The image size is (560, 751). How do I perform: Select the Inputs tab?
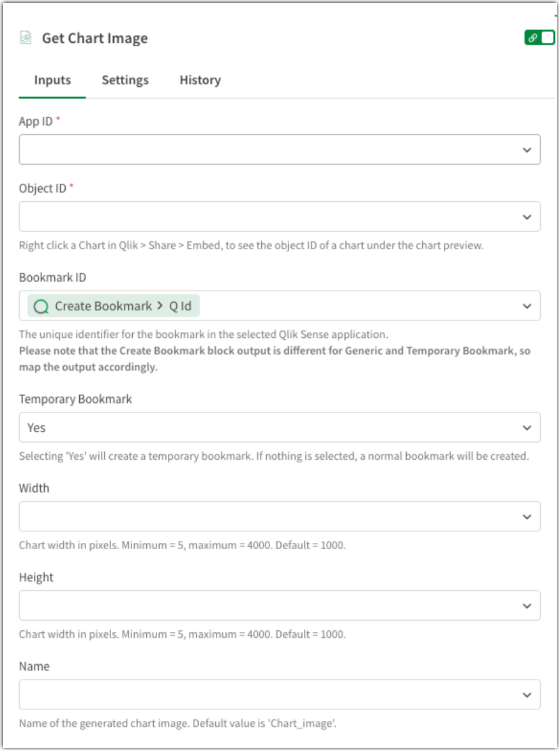(52, 80)
